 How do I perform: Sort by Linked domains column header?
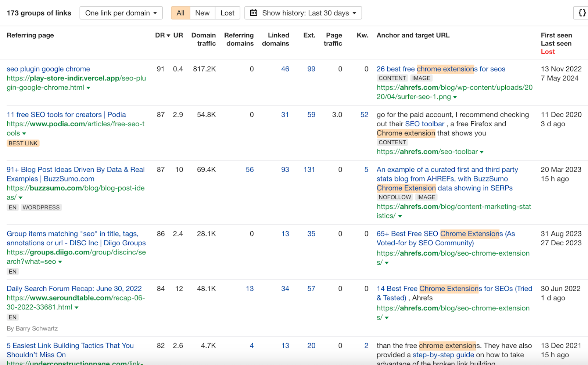tap(276, 39)
